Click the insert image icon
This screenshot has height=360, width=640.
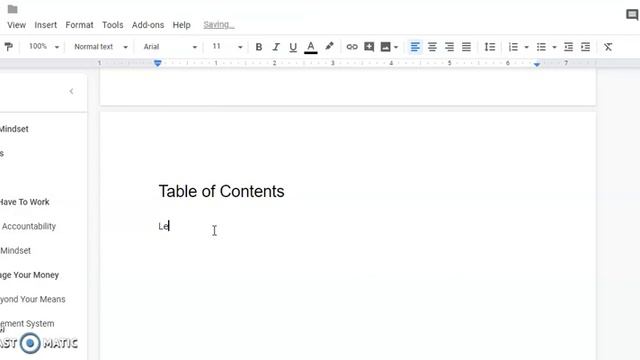pyautogui.click(x=385, y=47)
